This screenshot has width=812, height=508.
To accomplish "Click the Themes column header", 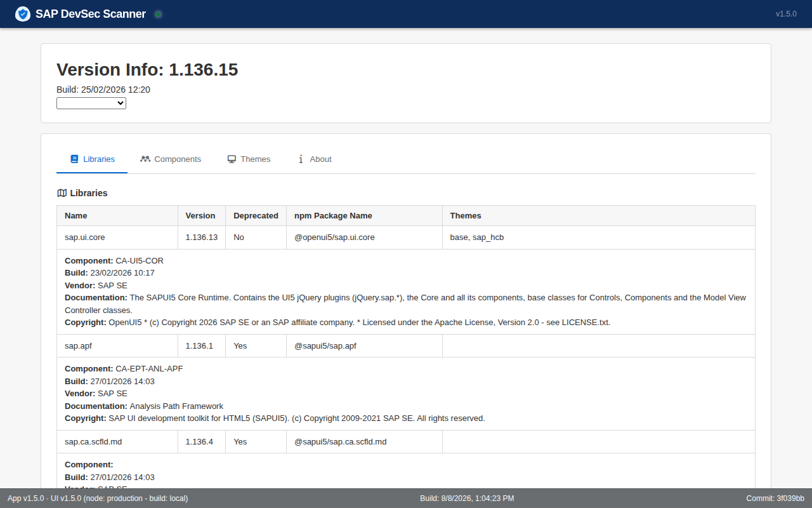I will click(599, 216).
